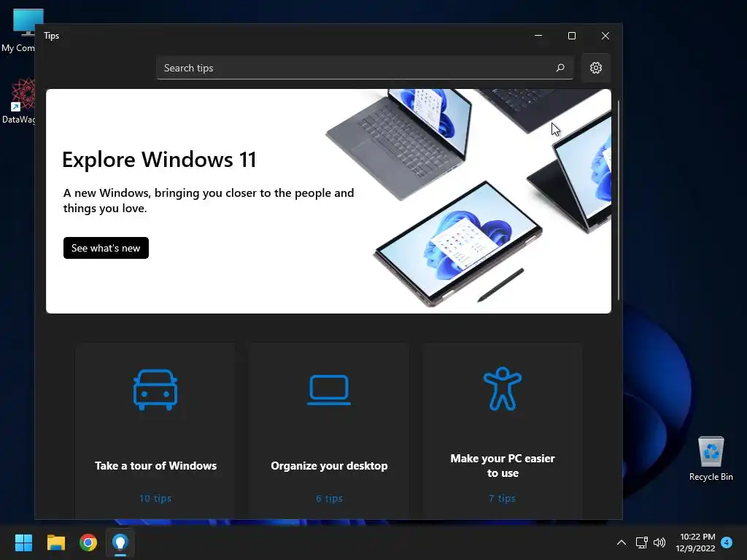Click the search magnifier icon
Image resolution: width=747 pixels, height=560 pixels.
coord(560,68)
